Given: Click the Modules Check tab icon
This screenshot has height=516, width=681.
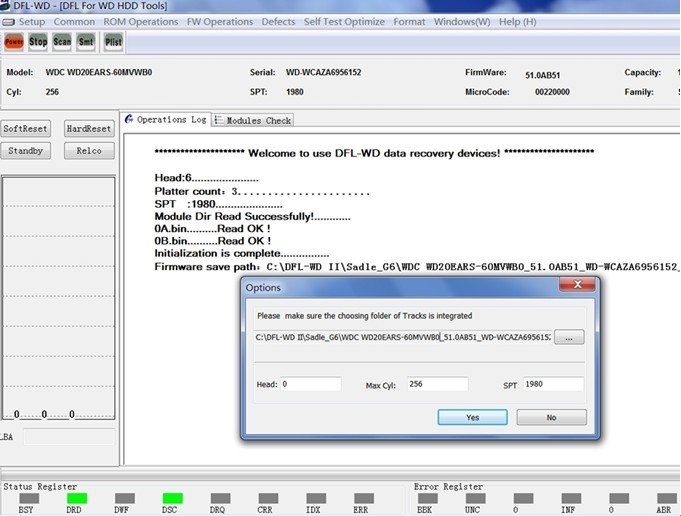Looking at the screenshot, I should (x=218, y=120).
